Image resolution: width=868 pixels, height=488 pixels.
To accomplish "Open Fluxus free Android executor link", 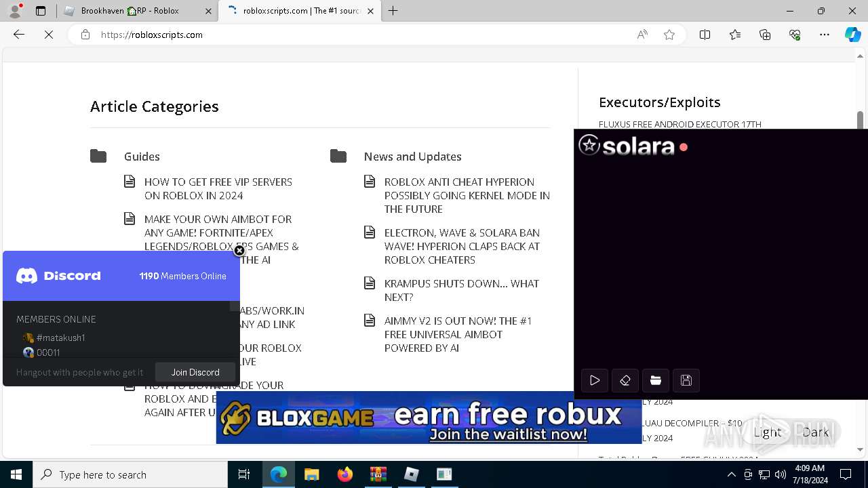I will 680,124.
